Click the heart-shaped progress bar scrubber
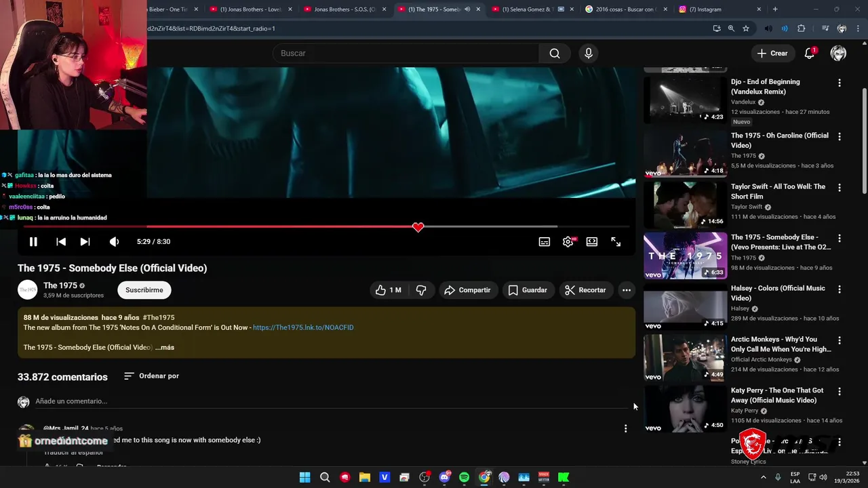868x488 pixels. coord(418,227)
